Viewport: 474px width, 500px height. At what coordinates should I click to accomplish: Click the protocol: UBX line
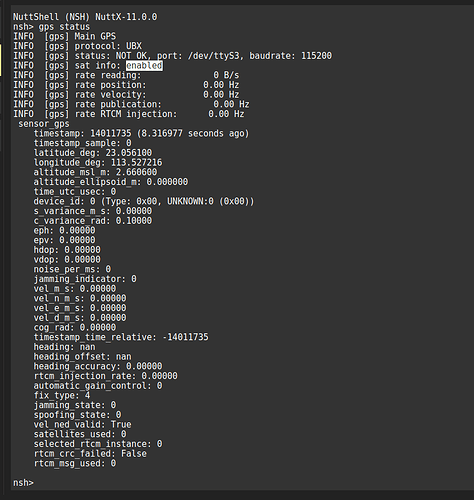[x=77, y=46]
